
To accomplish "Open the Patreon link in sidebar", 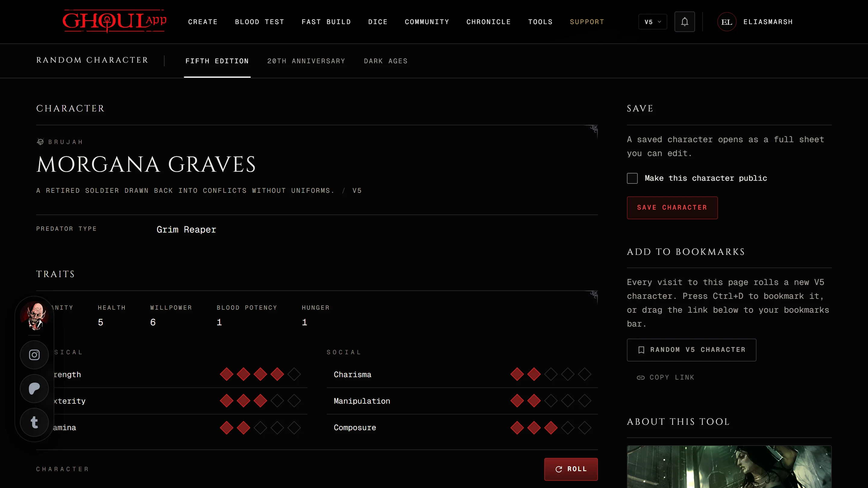I will tap(34, 388).
